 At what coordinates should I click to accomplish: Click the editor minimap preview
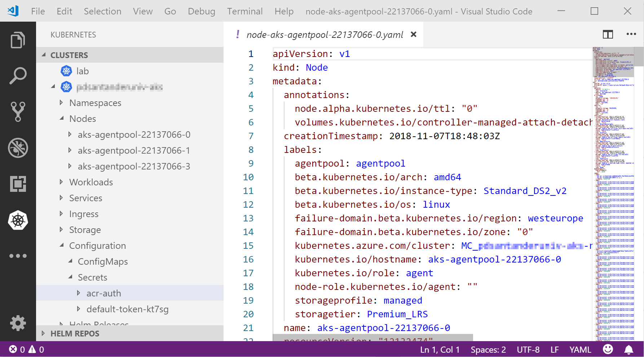(613, 194)
